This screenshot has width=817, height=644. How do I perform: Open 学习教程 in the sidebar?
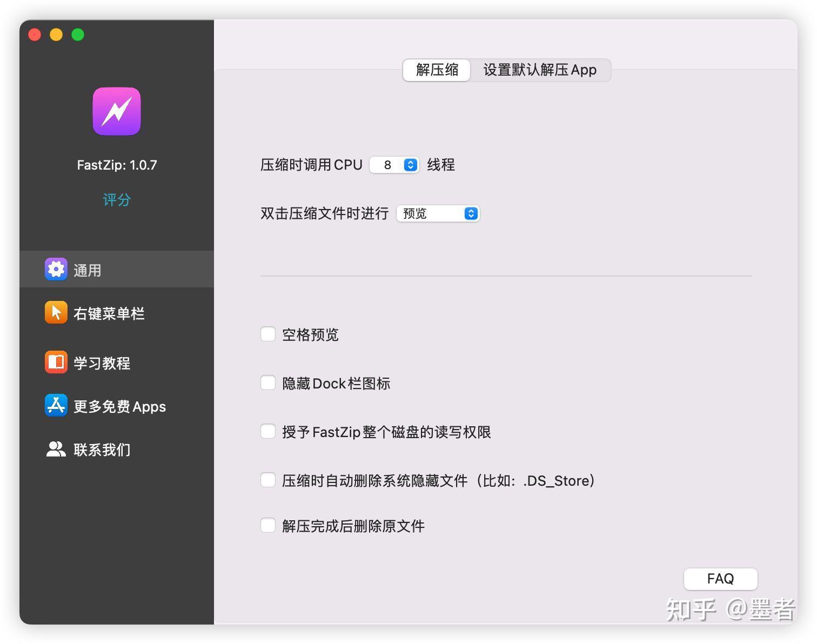click(117, 363)
